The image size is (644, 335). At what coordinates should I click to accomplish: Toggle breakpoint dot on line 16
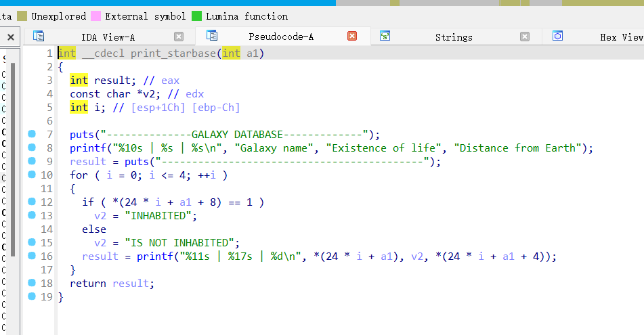point(32,256)
